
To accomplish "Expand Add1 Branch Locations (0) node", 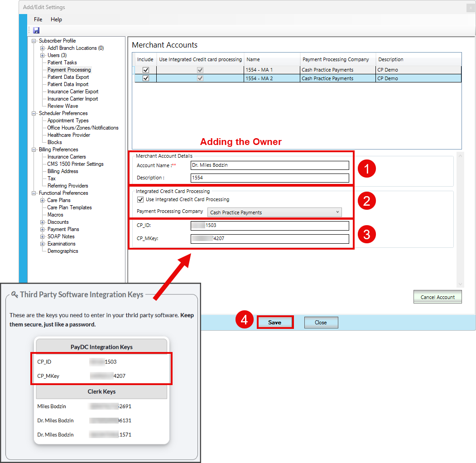I will (42, 48).
